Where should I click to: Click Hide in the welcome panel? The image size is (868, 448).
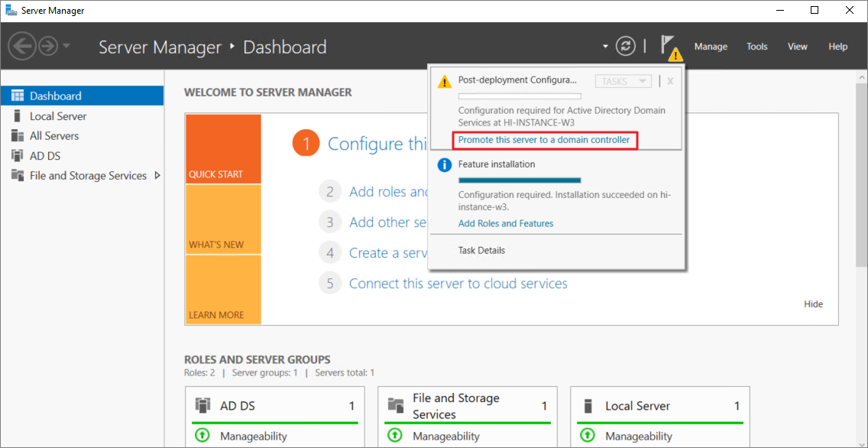(x=813, y=304)
